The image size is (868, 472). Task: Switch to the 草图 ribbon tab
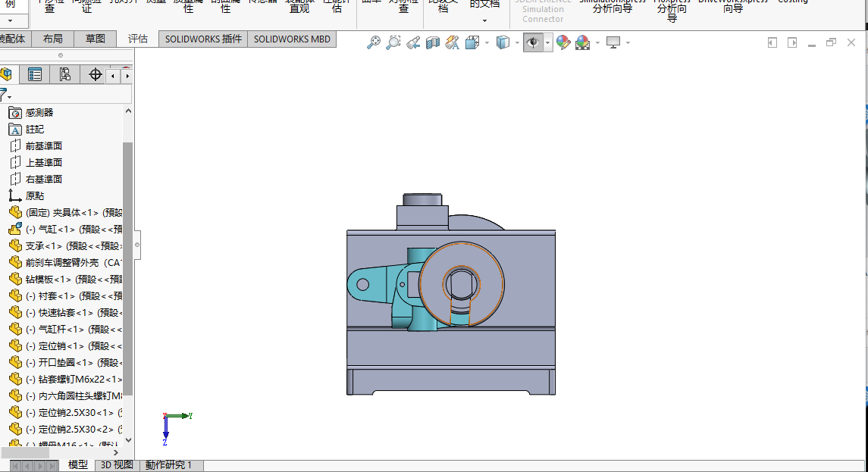point(96,39)
